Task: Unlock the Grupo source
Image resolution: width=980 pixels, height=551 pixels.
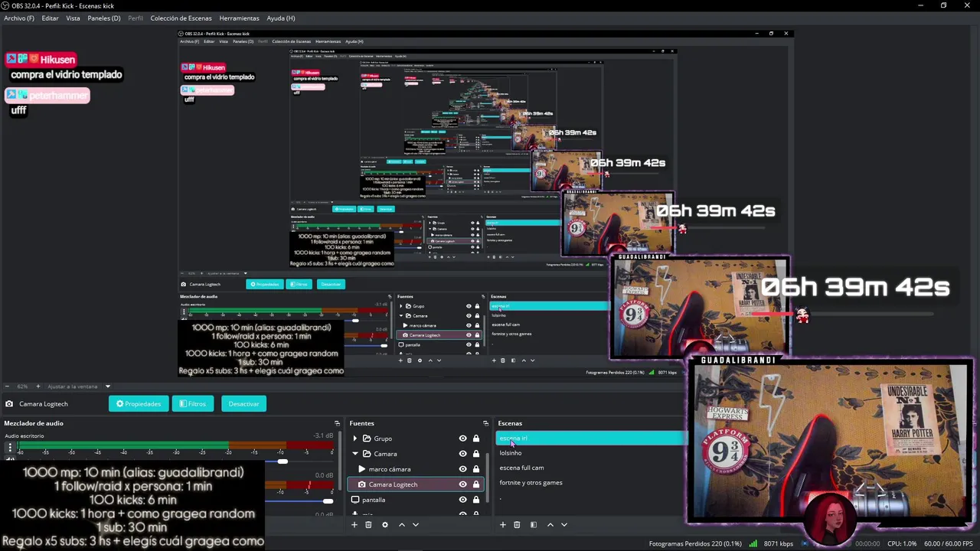Action: [475, 439]
